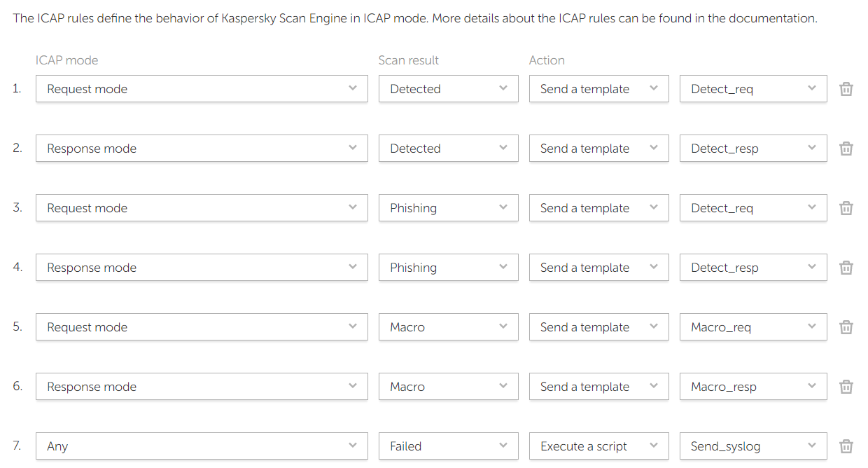Image resolution: width=868 pixels, height=468 pixels.
Task: Delete rule 1 with trash icon
Action: [x=846, y=89]
